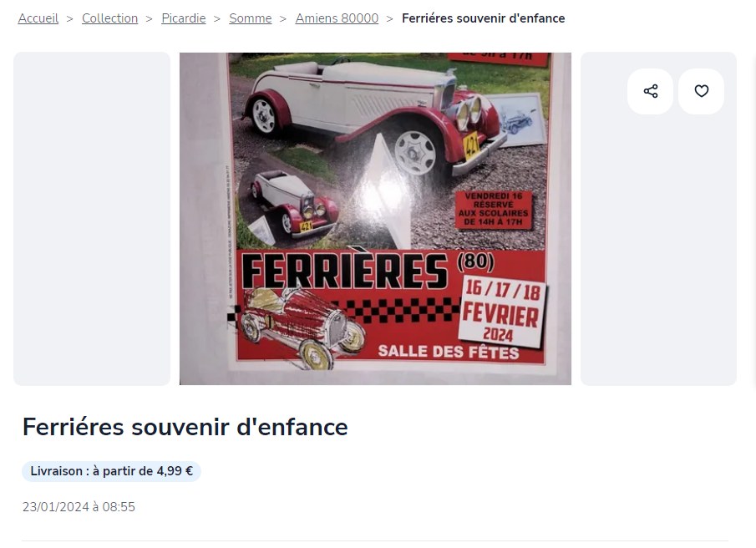Select the Somme breadcrumb link
Screen dimensions: 756x548
251,18
